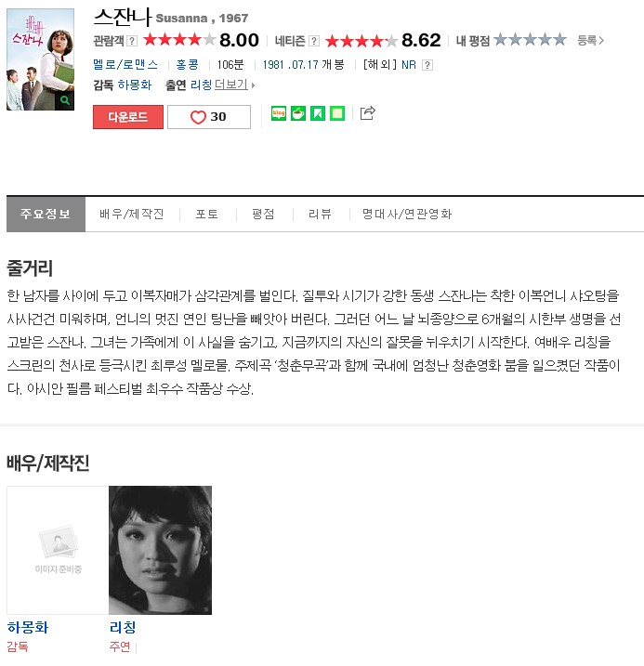Image resolution: width=644 pixels, height=666 pixels.
Task: Share to blog via the green blog icon
Action: tap(279, 113)
